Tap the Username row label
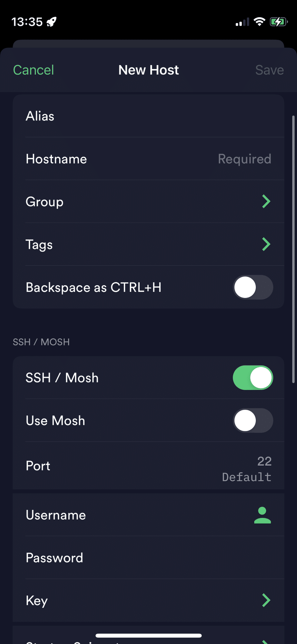This screenshot has height=644, width=297. 56,515
